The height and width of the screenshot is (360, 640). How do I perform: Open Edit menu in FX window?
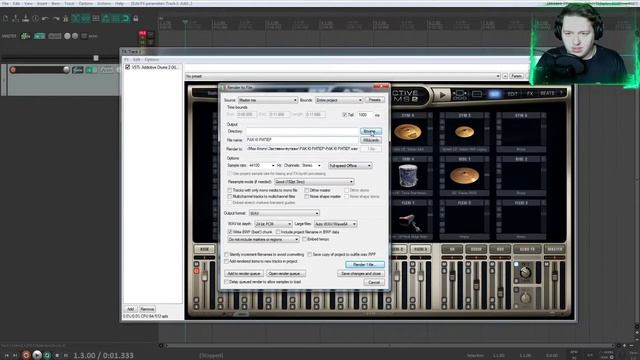(x=136, y=60)
